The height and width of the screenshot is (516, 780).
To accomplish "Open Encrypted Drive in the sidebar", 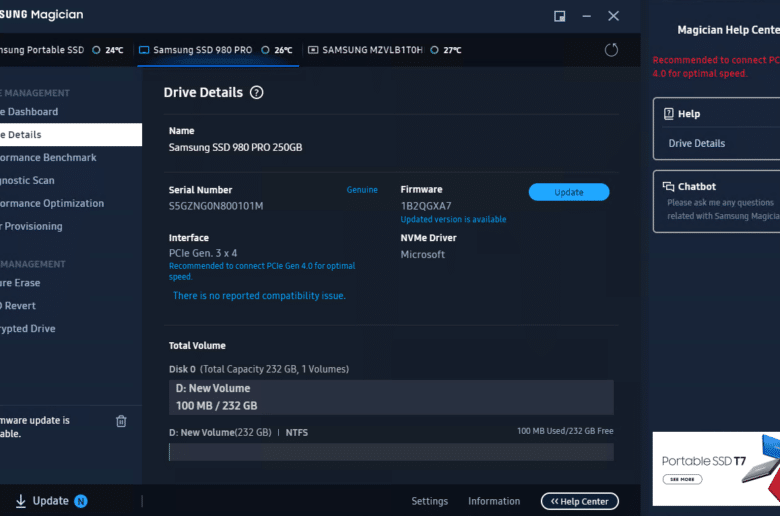I will (27, 329).
